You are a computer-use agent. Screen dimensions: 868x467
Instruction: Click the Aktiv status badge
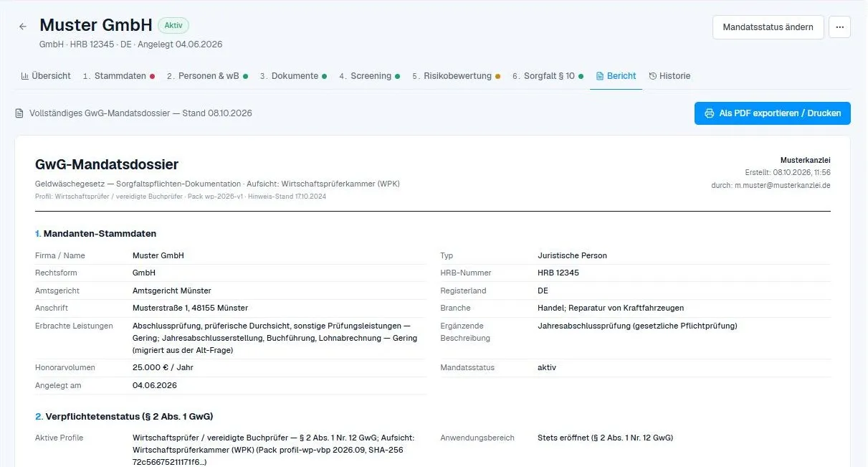pos(173,25)
